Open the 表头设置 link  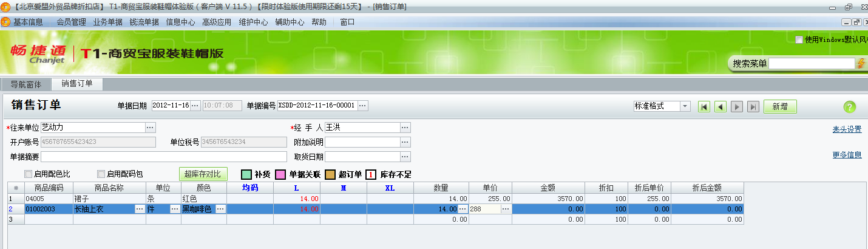[x=847, y=129]
